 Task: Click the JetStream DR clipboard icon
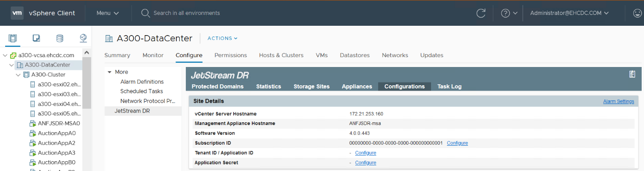tap(632, 74)
